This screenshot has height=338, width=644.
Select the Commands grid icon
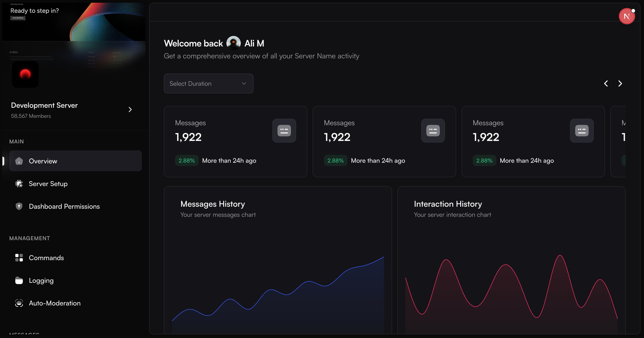[19, 258]
